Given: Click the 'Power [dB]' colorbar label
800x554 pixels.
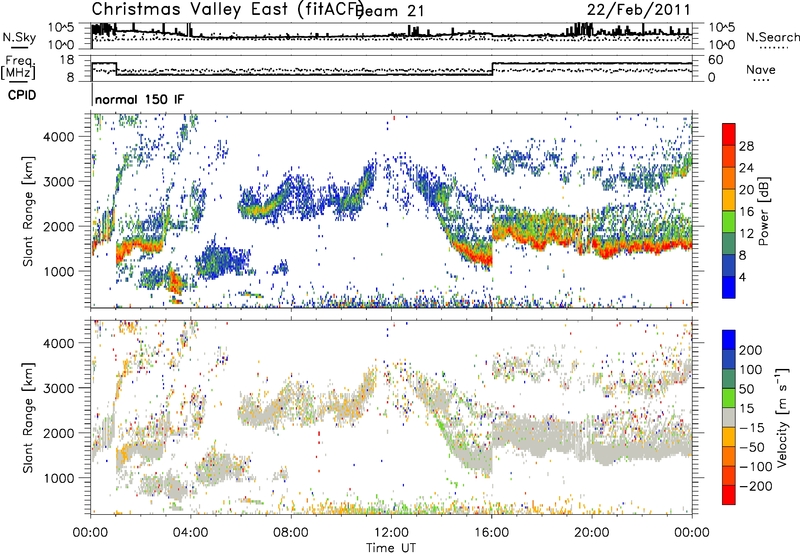Looking at the screenshot, I should (764, 211).
